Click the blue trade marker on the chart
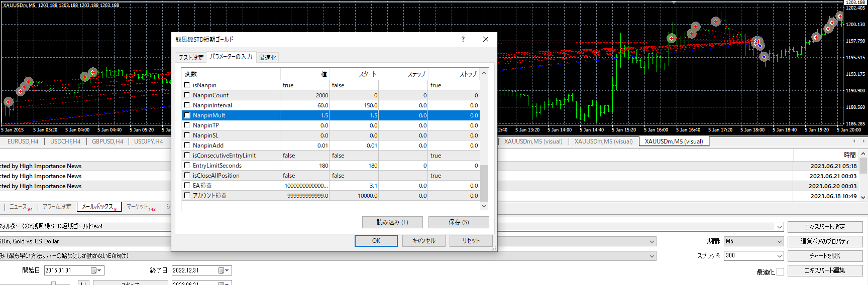Screen dimensions: 868x285 click(x=764, y=57)
